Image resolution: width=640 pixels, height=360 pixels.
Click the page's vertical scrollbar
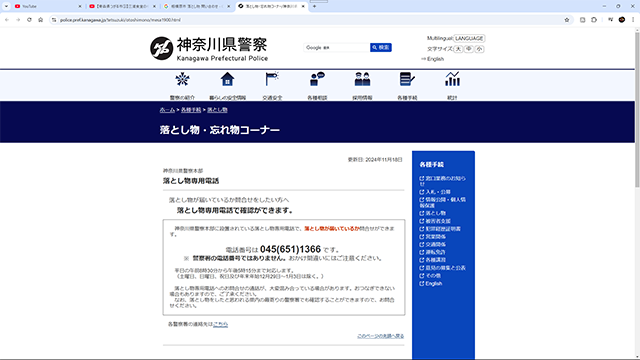pyautogui.click(x=637, y=106)
